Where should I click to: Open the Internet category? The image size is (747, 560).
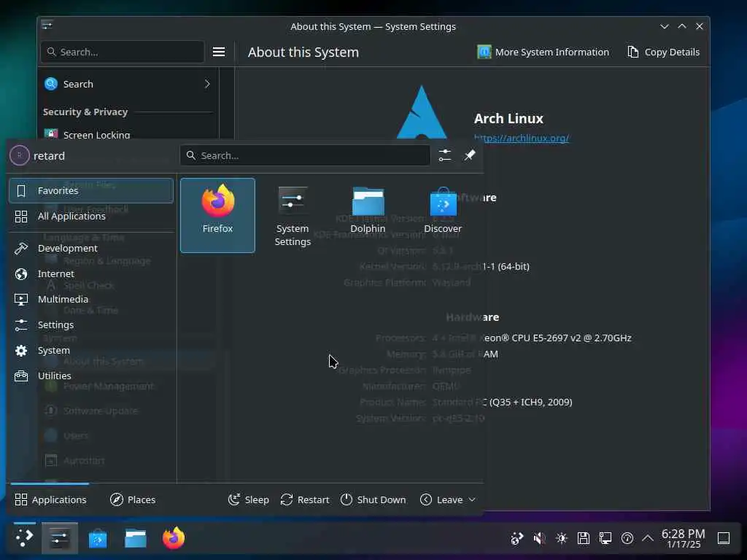click(x=91, y=274)
